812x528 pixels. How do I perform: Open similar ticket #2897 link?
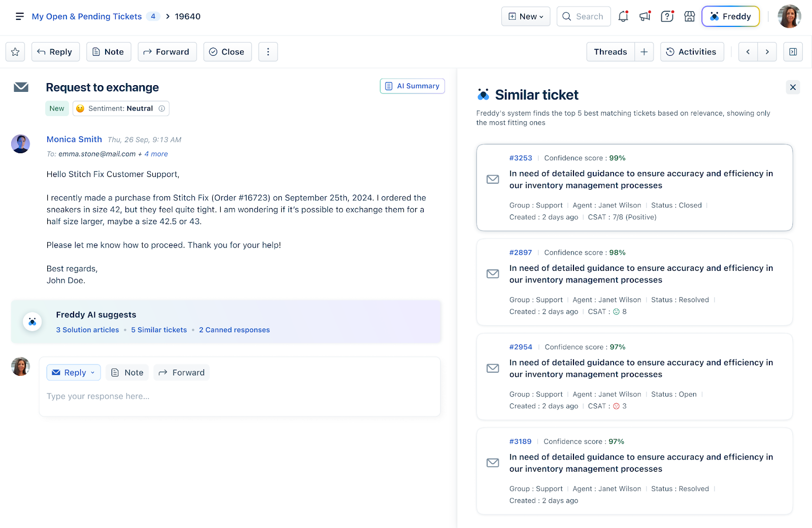point(521,253)
